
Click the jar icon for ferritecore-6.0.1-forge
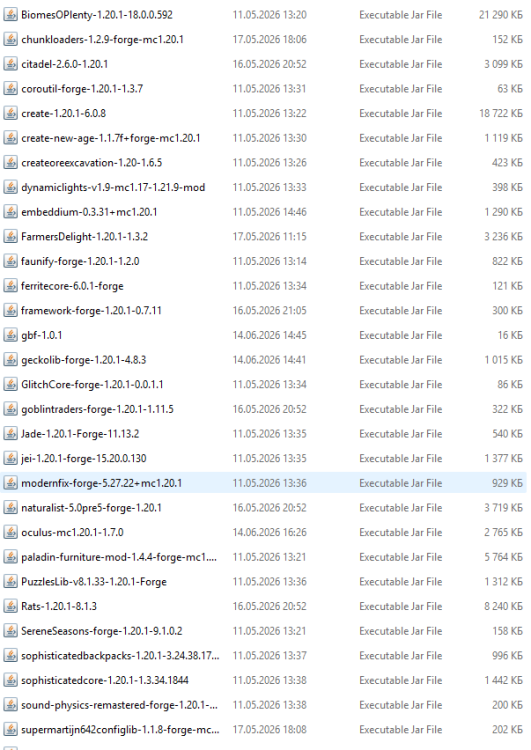click(11, 286)
